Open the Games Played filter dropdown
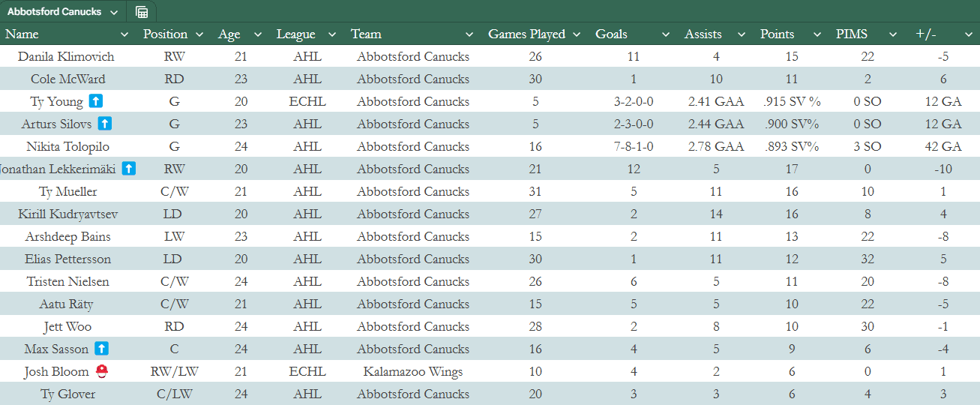The image size is (980, 405). tap(577, 34)
